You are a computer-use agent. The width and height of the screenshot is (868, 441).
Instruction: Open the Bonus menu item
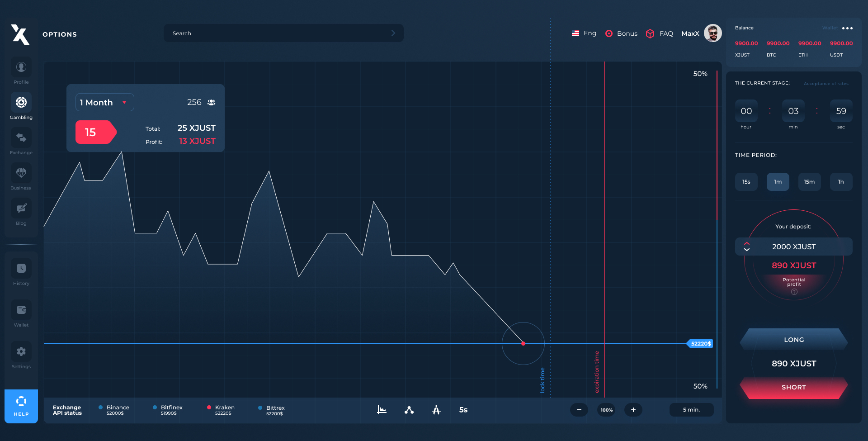pyautogui.click(x=622, y=33)
